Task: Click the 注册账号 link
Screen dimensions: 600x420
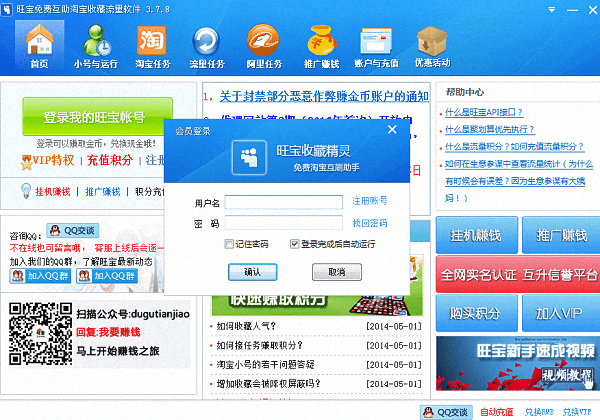Action: [x=369, y=200]
